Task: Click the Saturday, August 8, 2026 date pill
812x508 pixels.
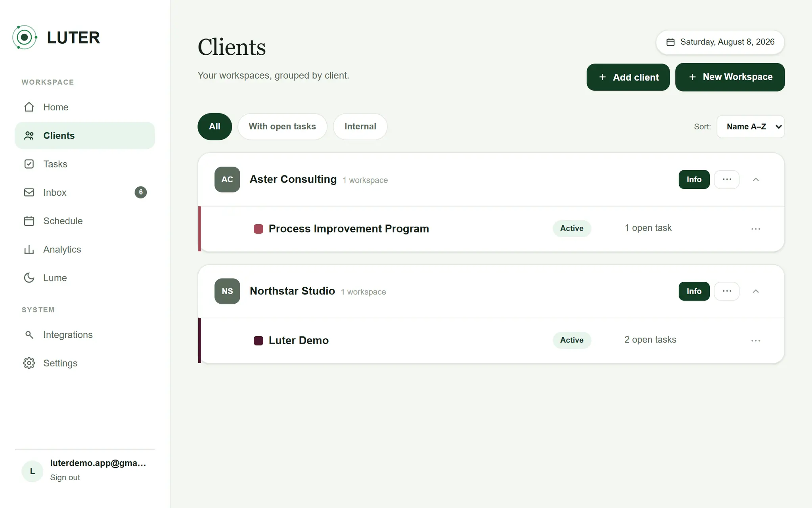Action: (x=720, y=42)
